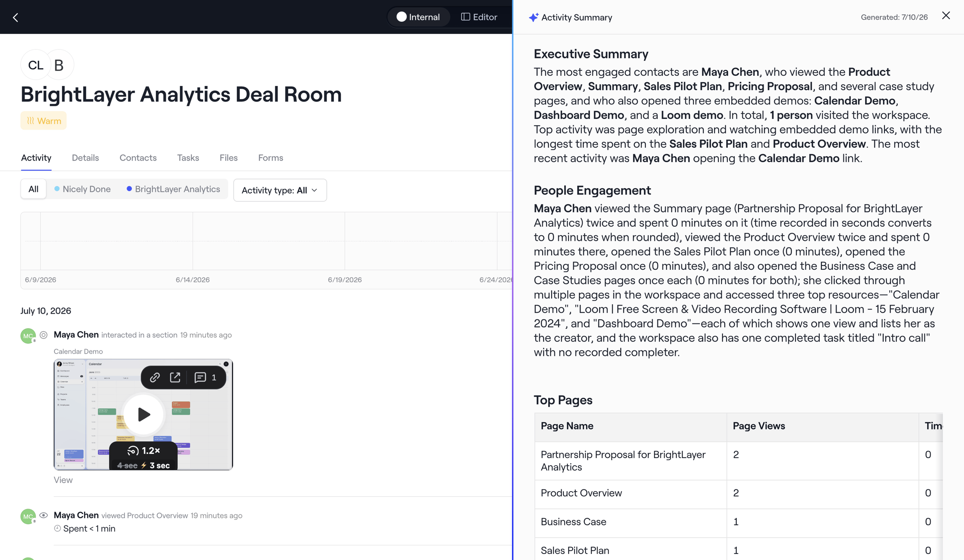This screenshot has height=560, width=964.
Task: Click the Activity Summary sparkle icon
Action: [533, 17]
